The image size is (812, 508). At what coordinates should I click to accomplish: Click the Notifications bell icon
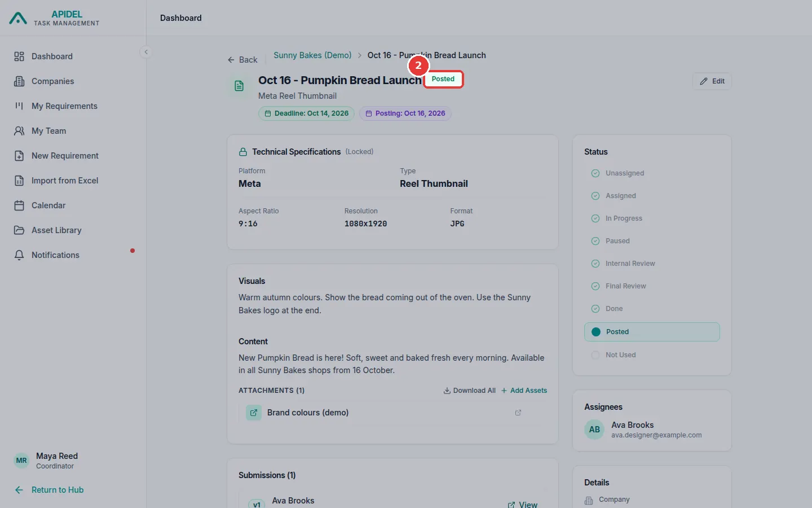[19, 255]
